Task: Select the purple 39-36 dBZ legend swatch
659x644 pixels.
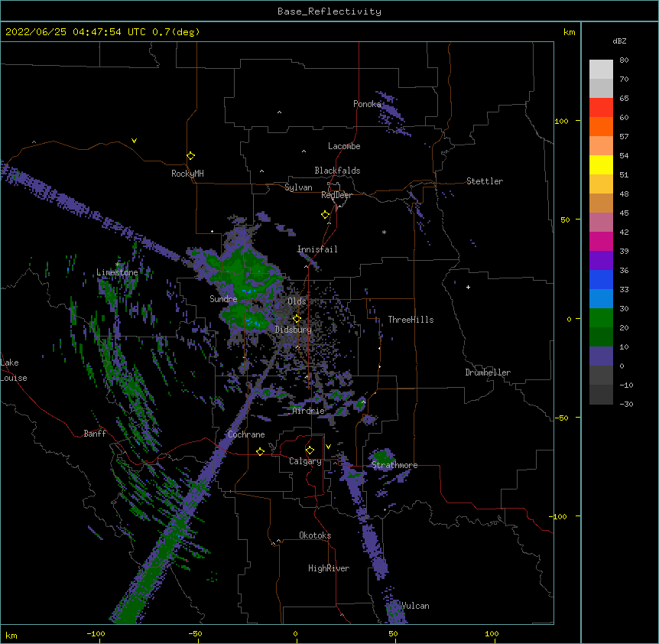Action: [x=601, y=261]
